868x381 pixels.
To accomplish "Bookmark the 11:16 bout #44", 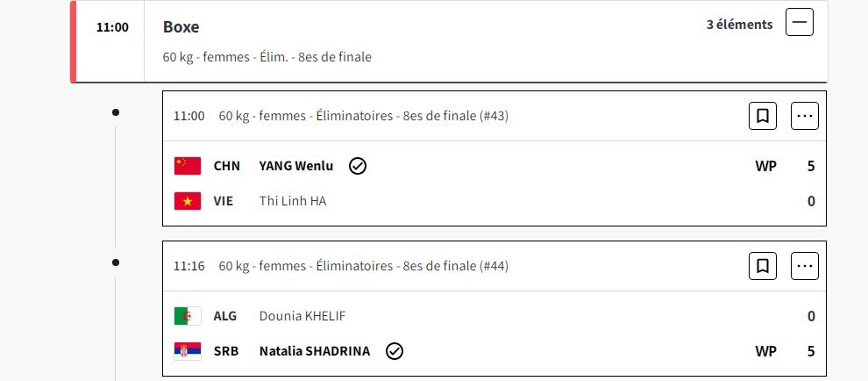I will (763, 265).
